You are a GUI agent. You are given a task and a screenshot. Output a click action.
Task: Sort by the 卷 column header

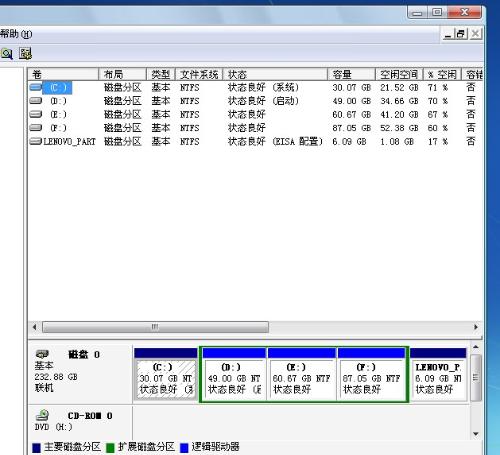click(63, 74)
